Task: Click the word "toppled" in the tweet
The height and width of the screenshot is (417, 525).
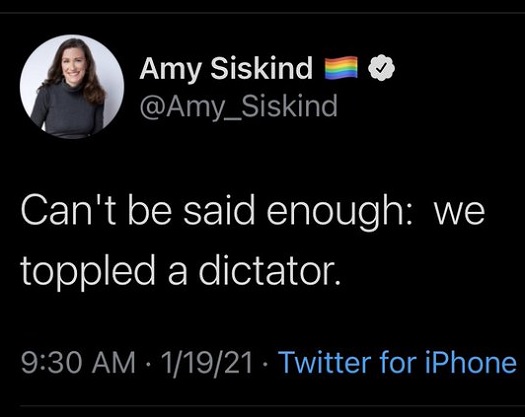Action: [x=88, y=271]
